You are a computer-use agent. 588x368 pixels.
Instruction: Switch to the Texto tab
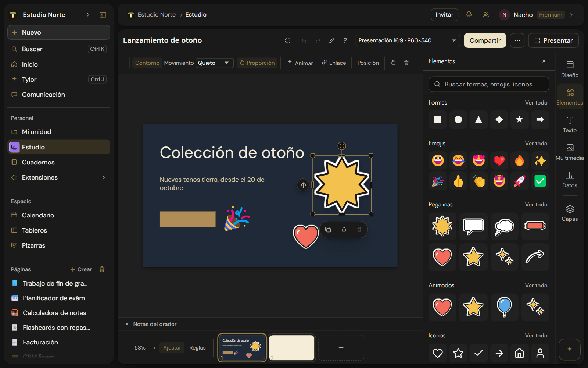pyautogui.click(x=570, y=124)
